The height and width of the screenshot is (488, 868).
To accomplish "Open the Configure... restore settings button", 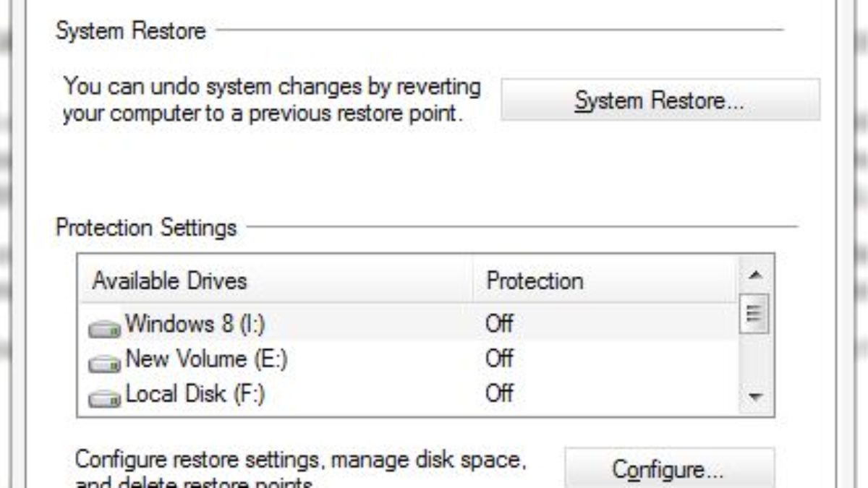I will click(x=668, y=469).
